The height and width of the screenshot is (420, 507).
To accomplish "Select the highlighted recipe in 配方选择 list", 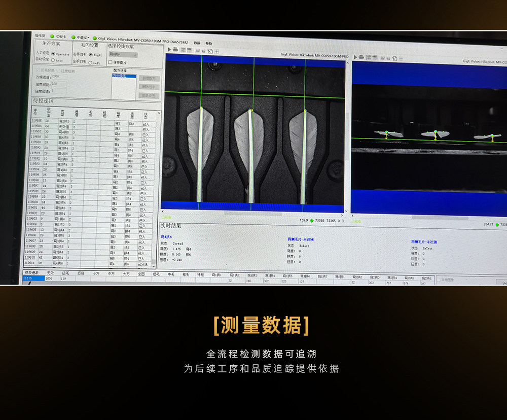I will [124, 76].
